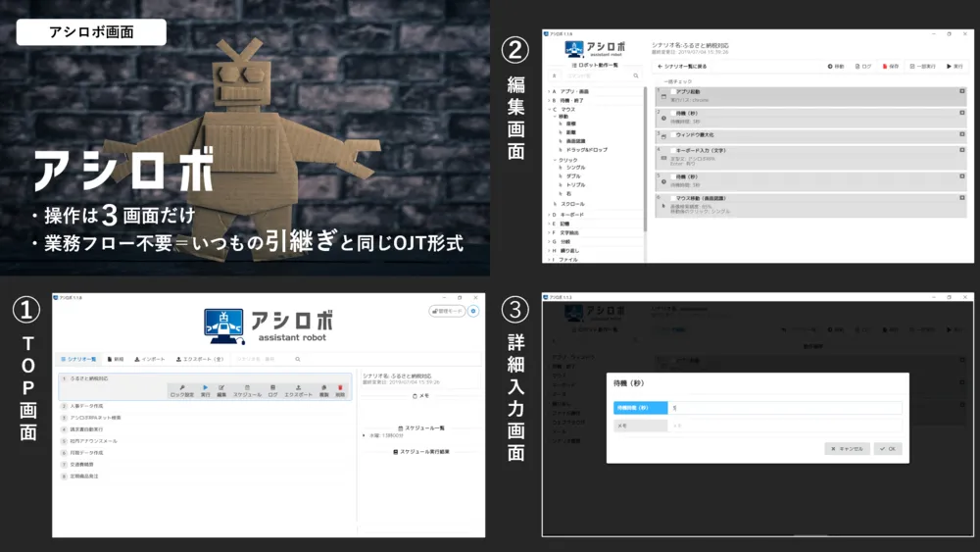Click the action tree vertical scrollbar in edit screen

click(x=645, y=160)
